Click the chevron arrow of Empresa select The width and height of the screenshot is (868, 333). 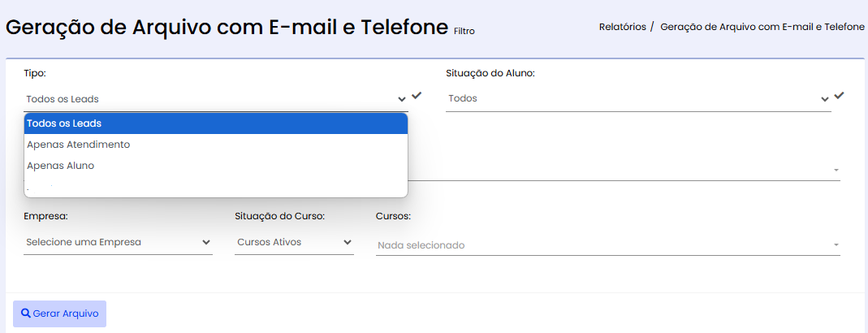pos(206,242)
